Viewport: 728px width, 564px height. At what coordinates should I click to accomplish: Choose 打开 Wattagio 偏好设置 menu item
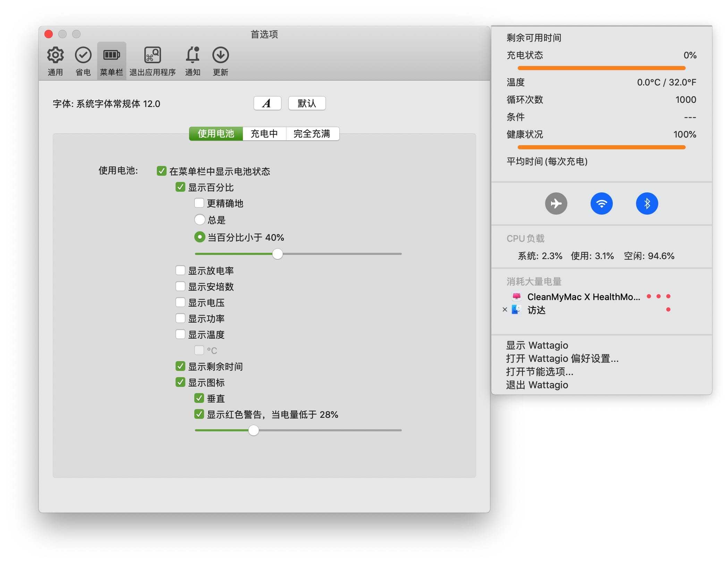562,358
